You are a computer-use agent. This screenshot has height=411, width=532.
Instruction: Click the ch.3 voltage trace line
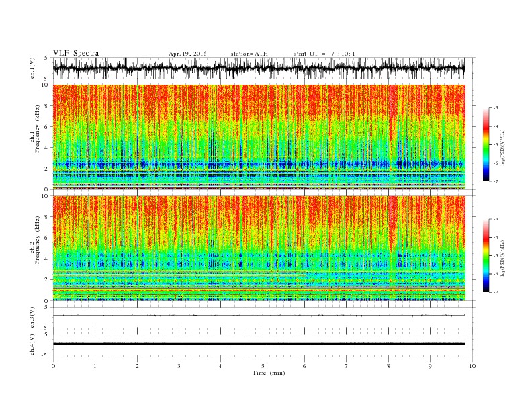tap(259, 316)
